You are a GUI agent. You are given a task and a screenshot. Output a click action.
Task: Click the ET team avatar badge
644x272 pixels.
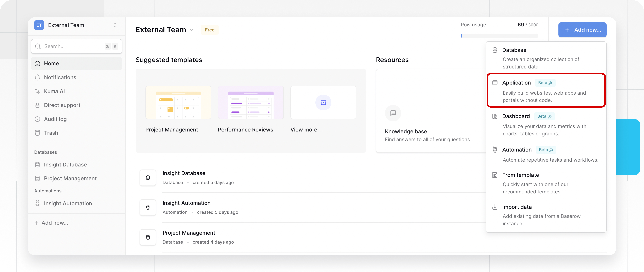pyautogui.click(x=39, y=25)
